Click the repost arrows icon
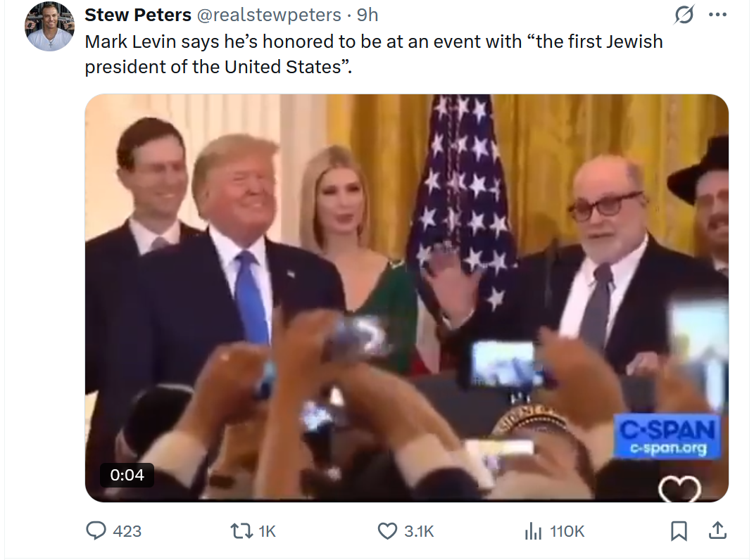This screenshot has width=754, height=560. point(241,531)
